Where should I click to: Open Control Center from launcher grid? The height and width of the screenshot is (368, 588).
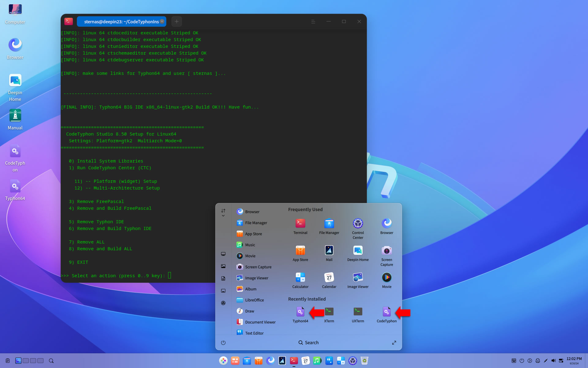click(x=358, y=228)
